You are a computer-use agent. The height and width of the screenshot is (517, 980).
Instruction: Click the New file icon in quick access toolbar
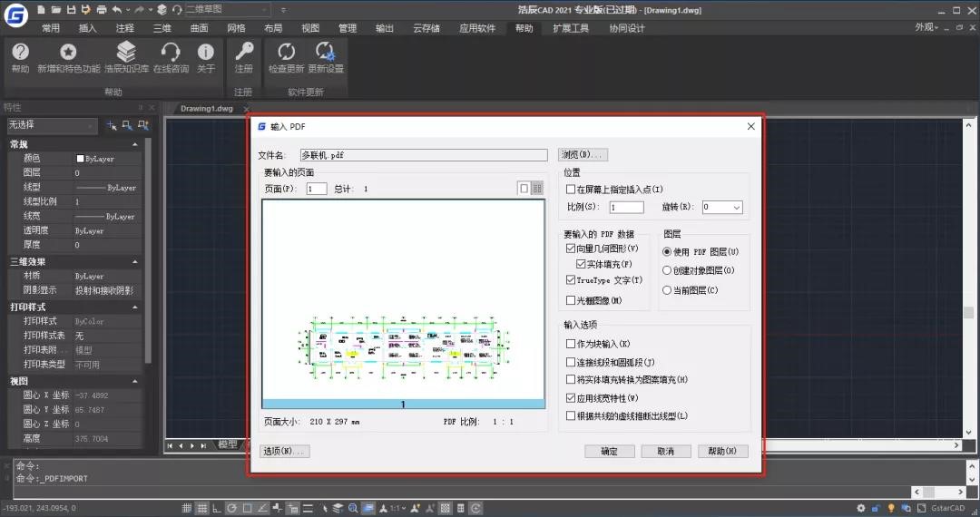coord(41,9)
